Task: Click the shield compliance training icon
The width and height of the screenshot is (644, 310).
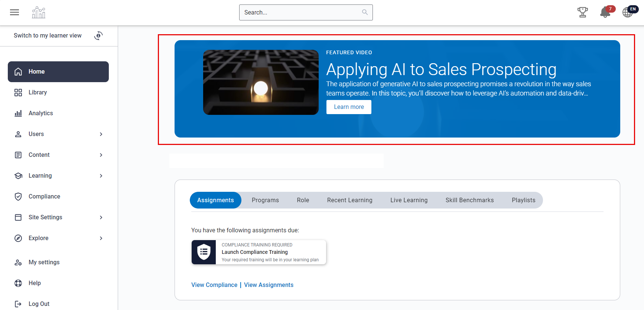Action: tap(204, 252)
